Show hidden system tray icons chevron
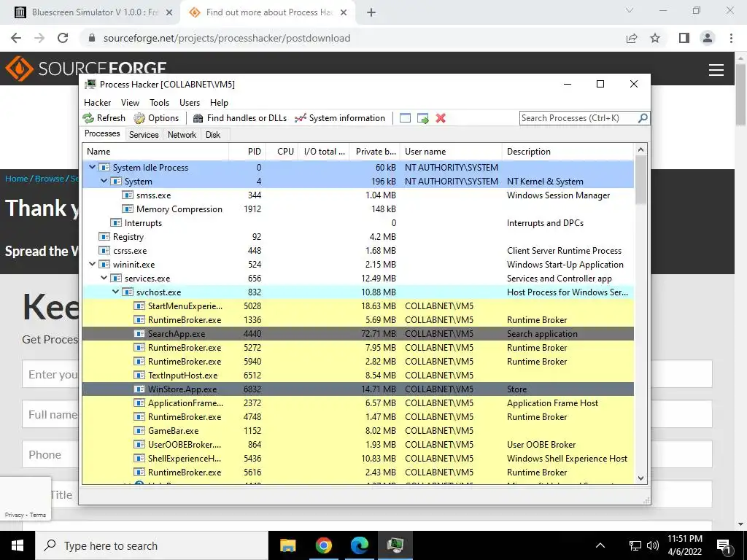747x560 pixels. pyautogui.click(x=600, y=545)
